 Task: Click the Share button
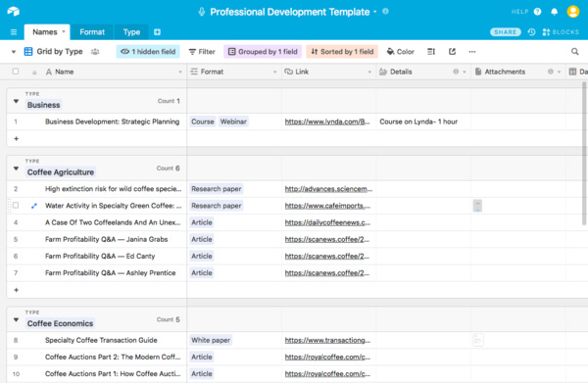pos(505,32)
